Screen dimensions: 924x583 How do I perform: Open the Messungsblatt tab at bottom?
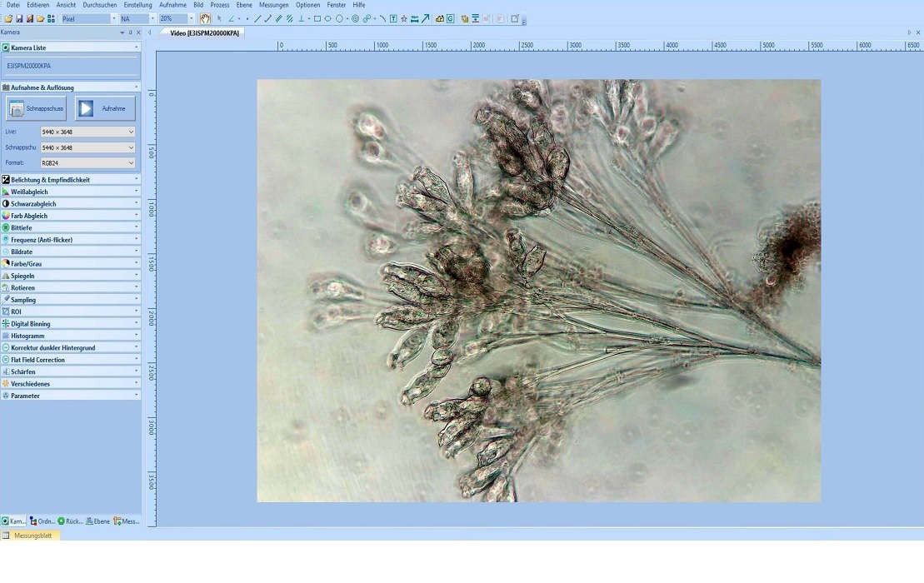(x=32, y=536)
